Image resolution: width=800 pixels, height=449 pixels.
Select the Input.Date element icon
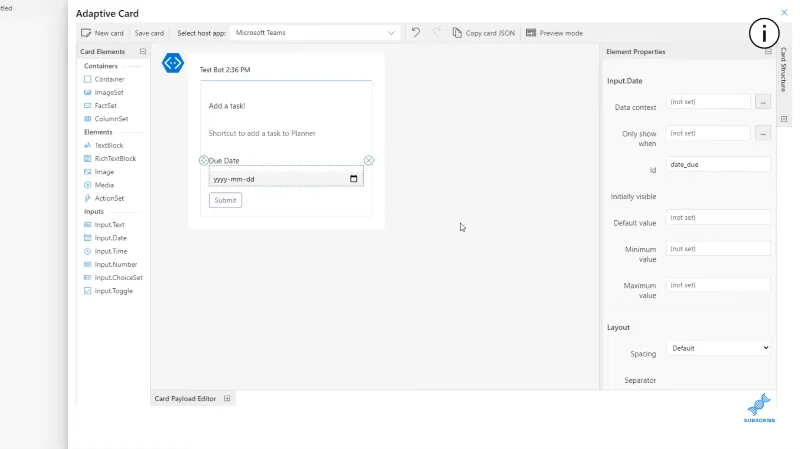click(87, 238)
